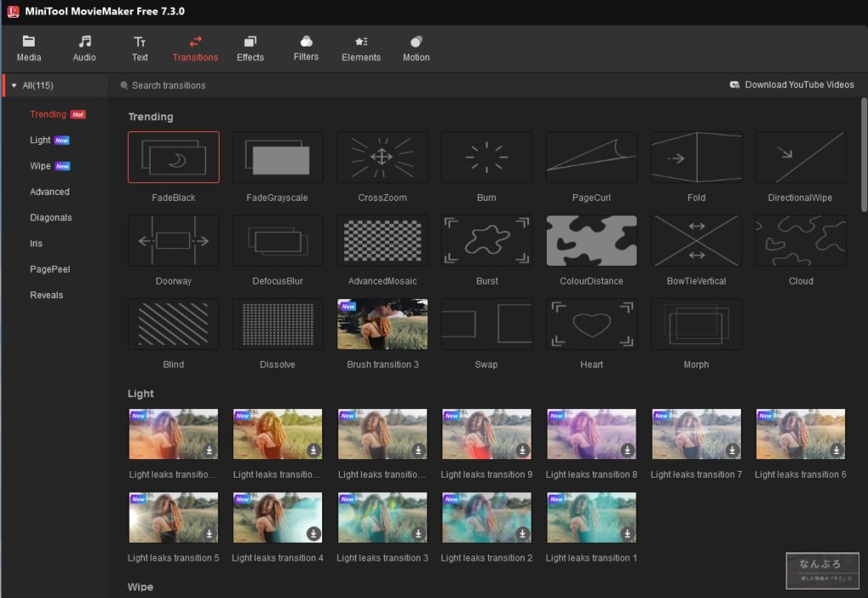This screenshot has height=598, width=868.
Task: Open the Audio panel
Action: [84, 48]
